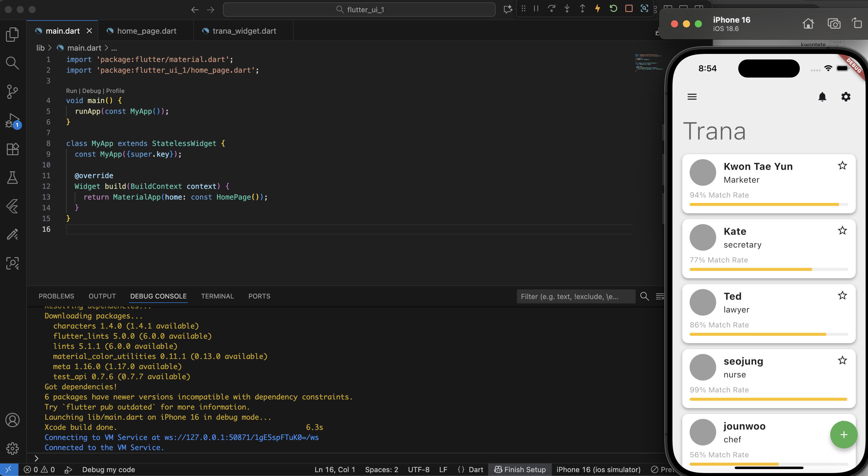The width and height of the screenshot is (868, 476).
Task: Restart the debug session
Action: pyautogui.click(x=613, y=8)
